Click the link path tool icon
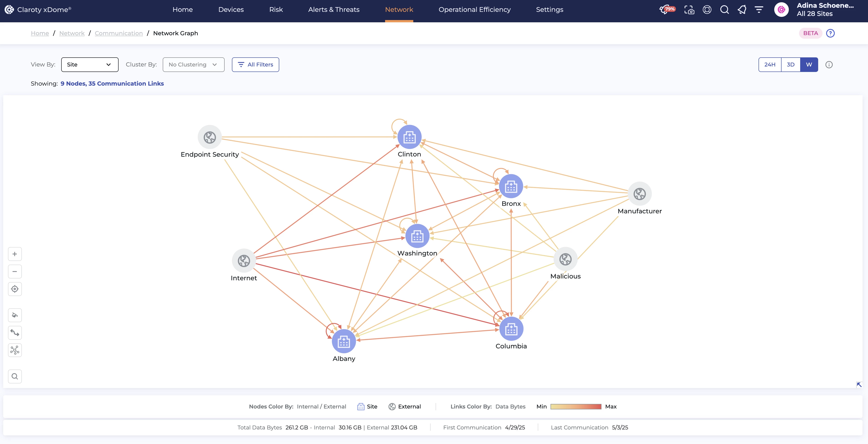This screenshot has height=444, width=868. pos(15,333)
